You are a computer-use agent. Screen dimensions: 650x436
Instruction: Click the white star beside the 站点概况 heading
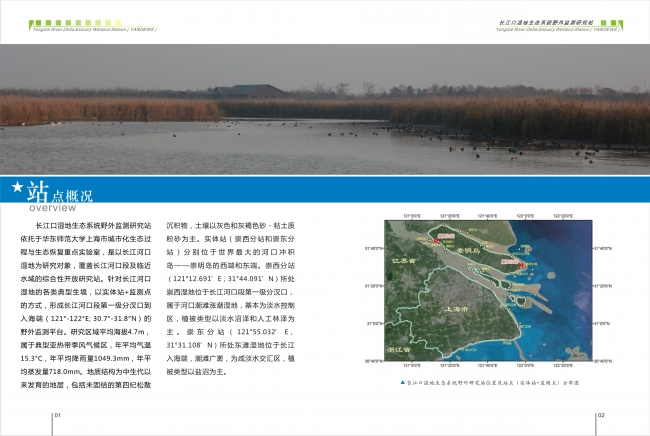coord(16,187)
